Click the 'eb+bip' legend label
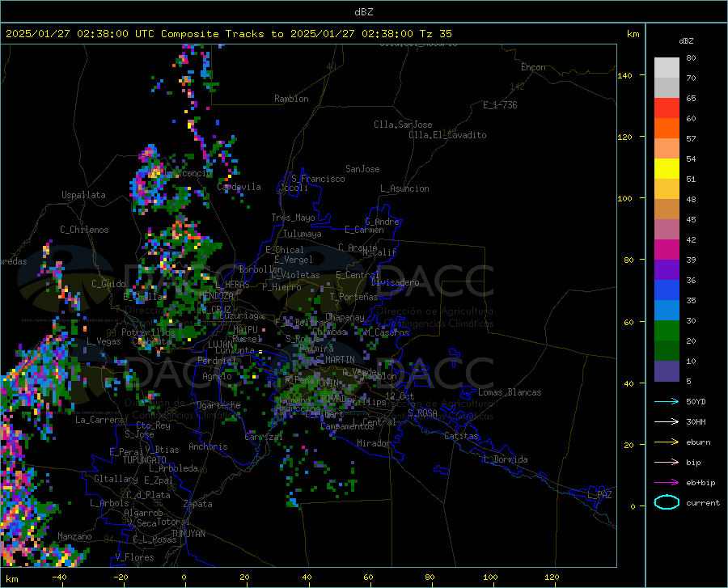 [x=700, y=483]
